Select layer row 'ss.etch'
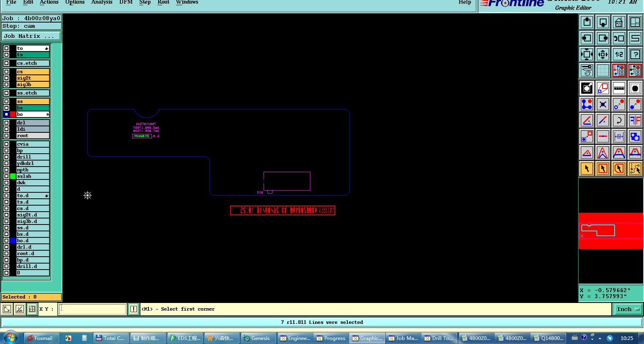This screenshot has height=344, width=644. 33,93
